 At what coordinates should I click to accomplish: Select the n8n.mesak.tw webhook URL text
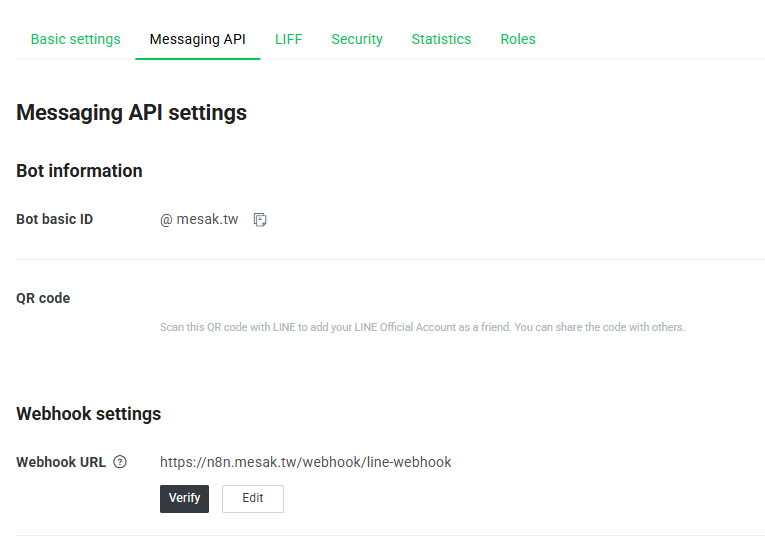(x=305, y=462)
